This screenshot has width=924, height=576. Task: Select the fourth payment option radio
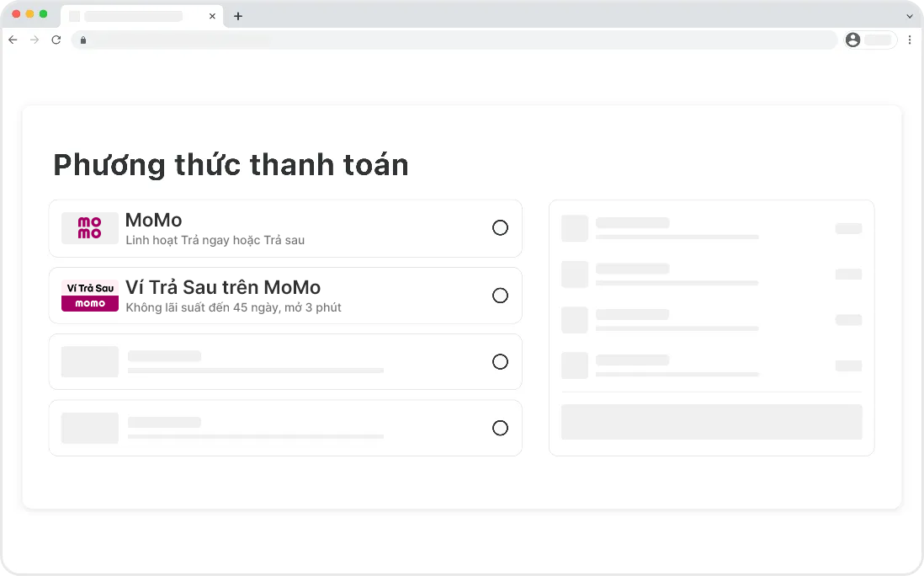(x=500, y=428)
